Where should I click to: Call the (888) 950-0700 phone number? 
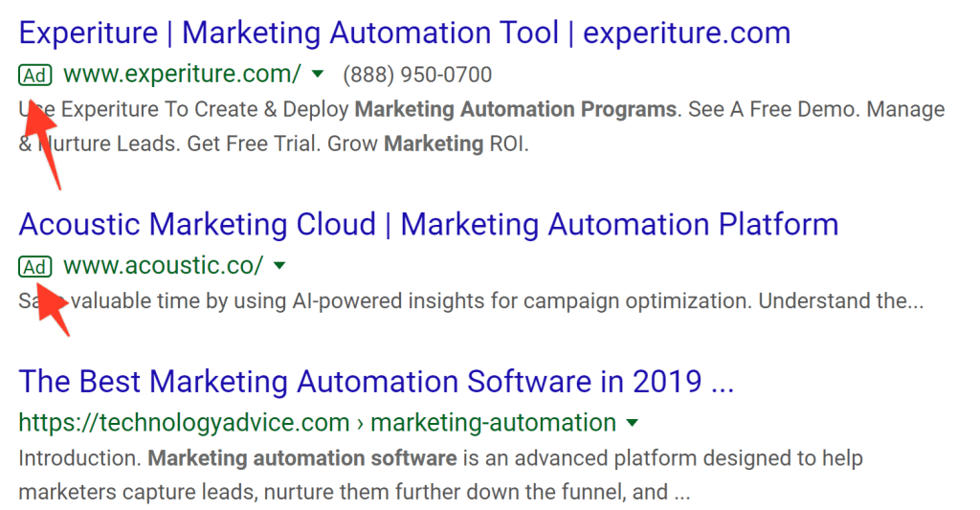pyautogui.click(x=417, y=75)
